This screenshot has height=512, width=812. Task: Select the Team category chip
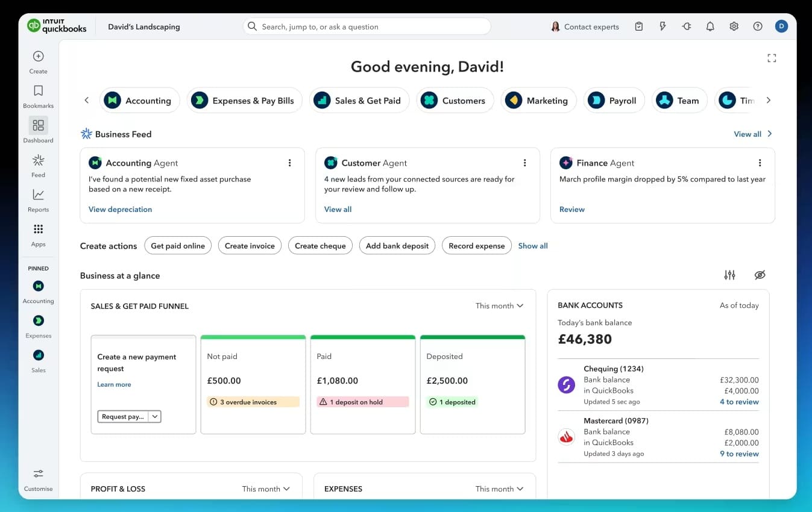(x=680, y=101)
